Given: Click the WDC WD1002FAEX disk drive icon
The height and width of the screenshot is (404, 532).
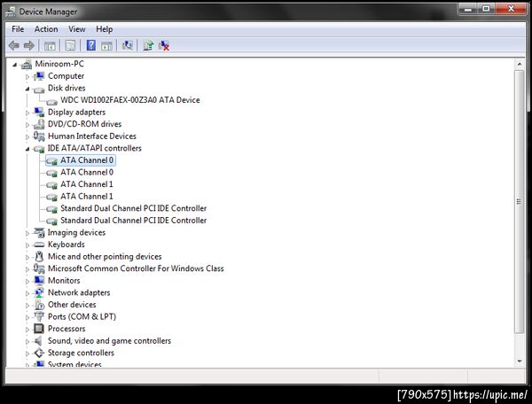Looking at the screenshot, I should tap(51, 101).
